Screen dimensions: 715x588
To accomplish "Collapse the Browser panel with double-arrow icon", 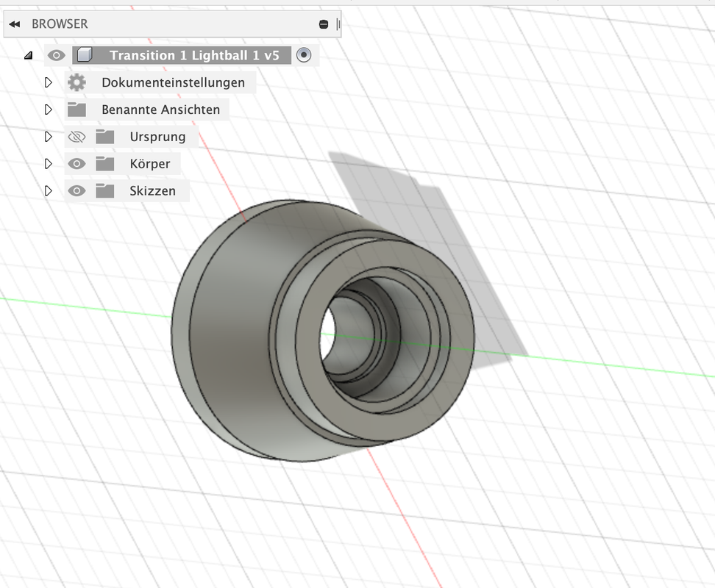I will click(15, 24).
